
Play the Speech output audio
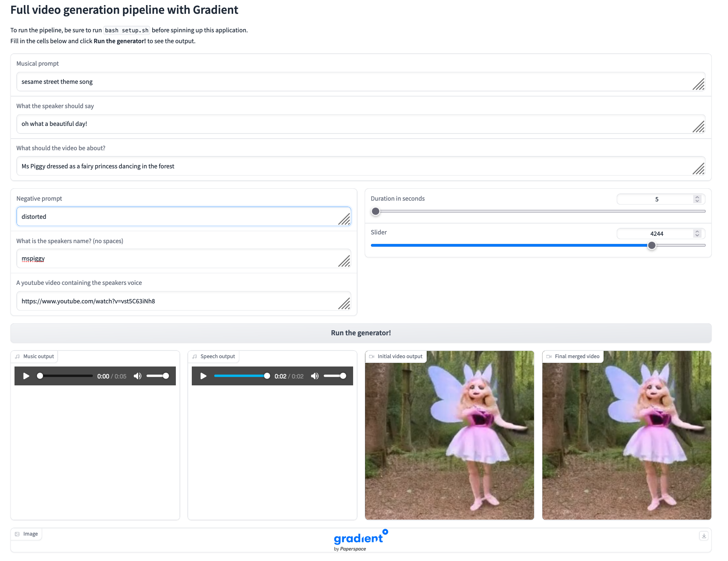203,376
